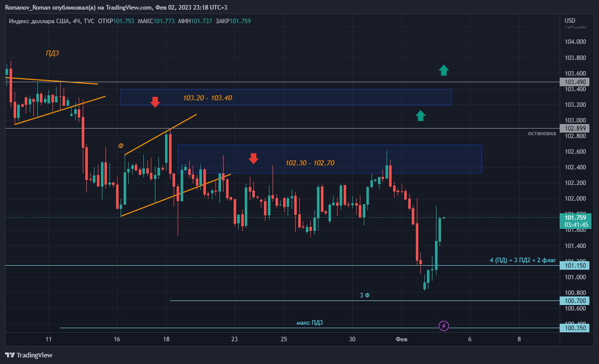Select the red down arrow in the 103.20 - 103.40 zone
This screenshot has width=599, height=364.
tap(155, 102)
